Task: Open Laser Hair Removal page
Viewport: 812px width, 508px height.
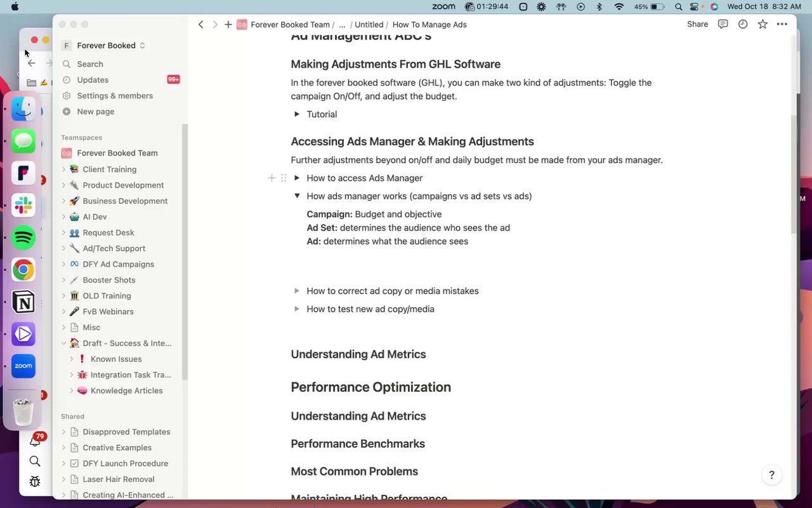Action: click(118, 479)
